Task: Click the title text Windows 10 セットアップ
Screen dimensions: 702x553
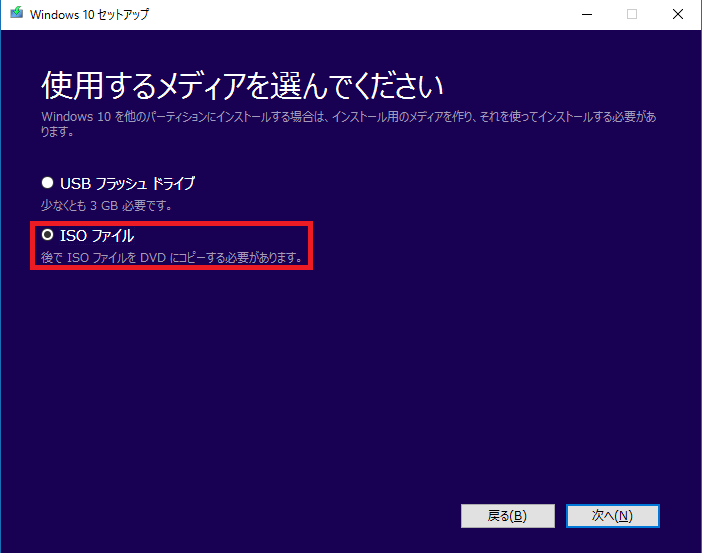Action: [90, 14]
